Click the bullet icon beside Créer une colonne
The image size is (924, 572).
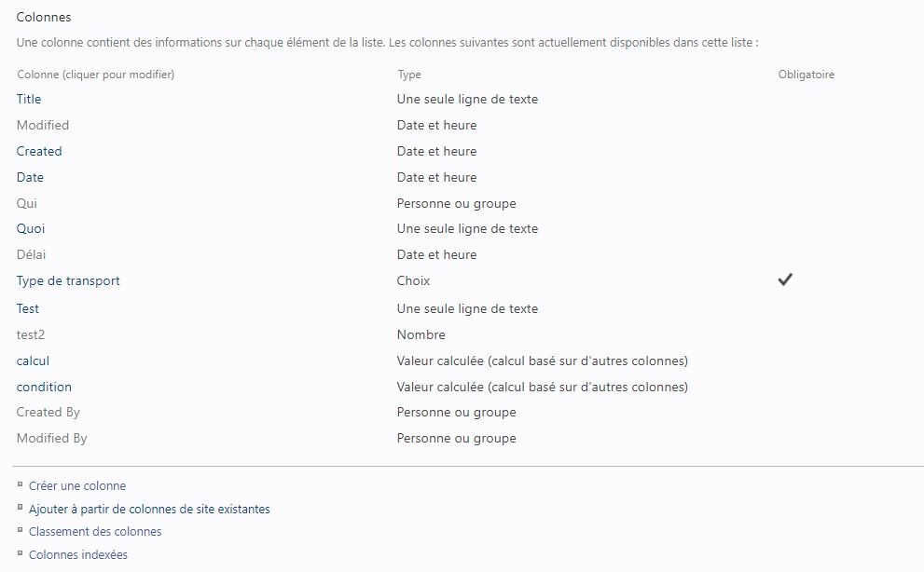click(x=20, y=484)
